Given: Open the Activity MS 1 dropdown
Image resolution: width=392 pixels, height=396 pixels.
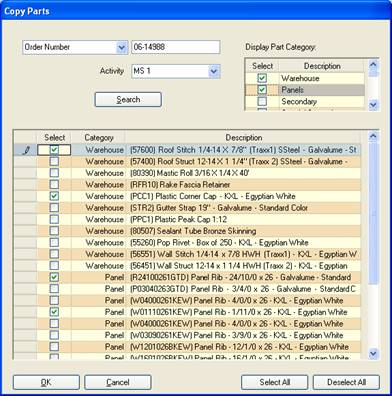Looking at the screenshot, I should [214, 71].
